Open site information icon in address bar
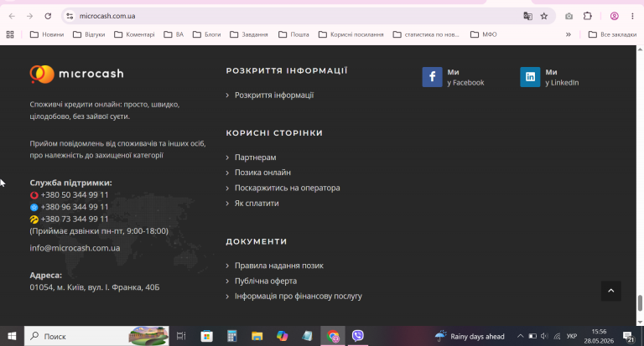Image resolution: width=644 pixels, height=346 pixels. (x=70, y=16)
